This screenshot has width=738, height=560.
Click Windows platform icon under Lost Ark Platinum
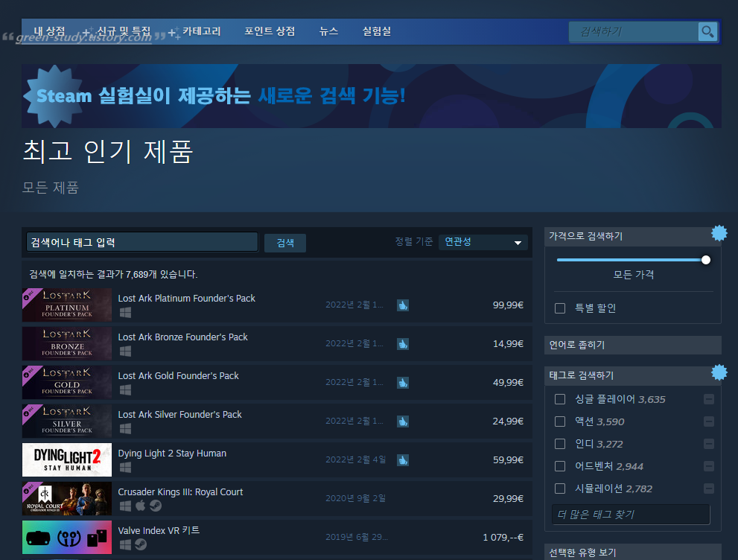pos(125,313)
